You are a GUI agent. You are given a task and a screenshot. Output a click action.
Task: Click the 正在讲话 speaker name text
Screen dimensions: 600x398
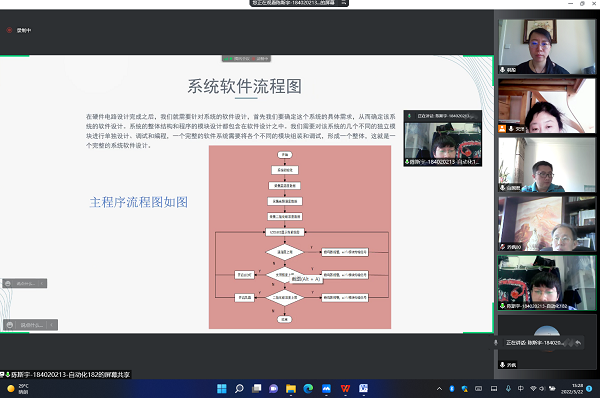[x=534, y=343]
